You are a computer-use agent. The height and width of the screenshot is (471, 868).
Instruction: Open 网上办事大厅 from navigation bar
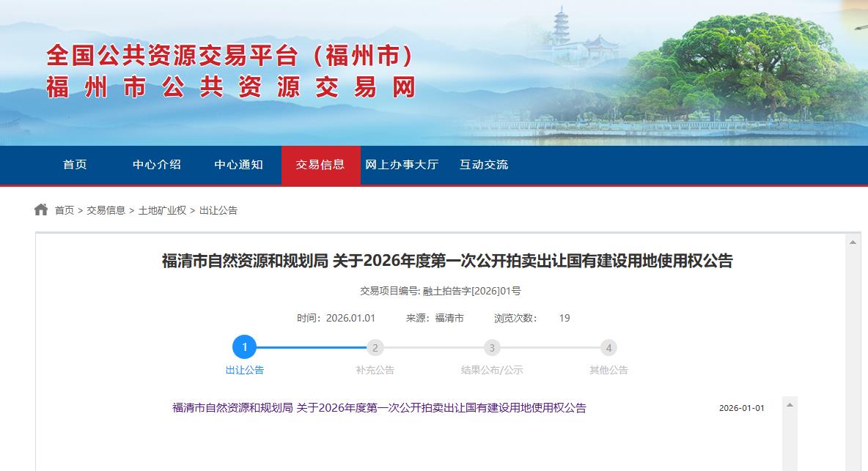click(402, 165)
